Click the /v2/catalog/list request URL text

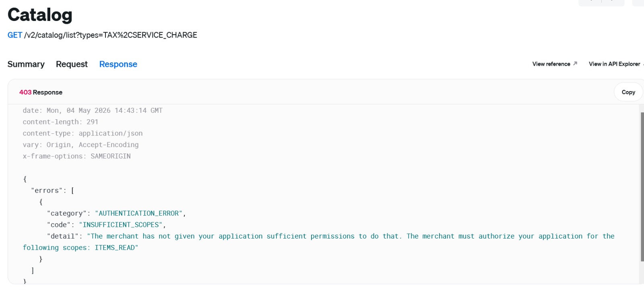[111, 35]
